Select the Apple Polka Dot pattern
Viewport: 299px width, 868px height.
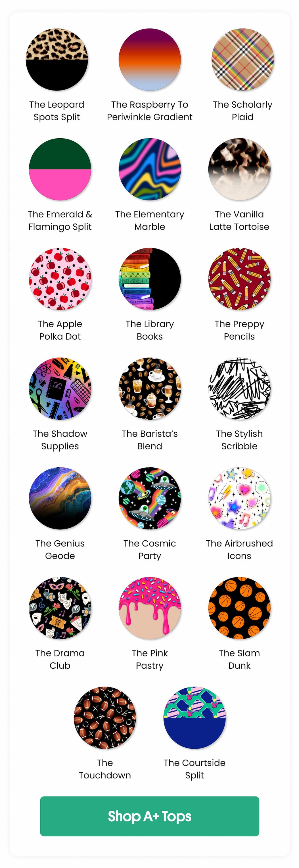point(60,279)
